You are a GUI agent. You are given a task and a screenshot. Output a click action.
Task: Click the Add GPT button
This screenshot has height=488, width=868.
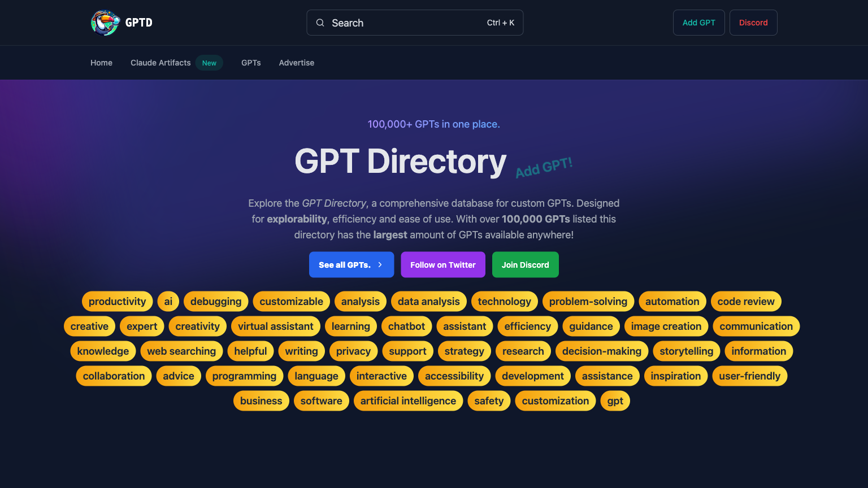(x=698, y=23)
